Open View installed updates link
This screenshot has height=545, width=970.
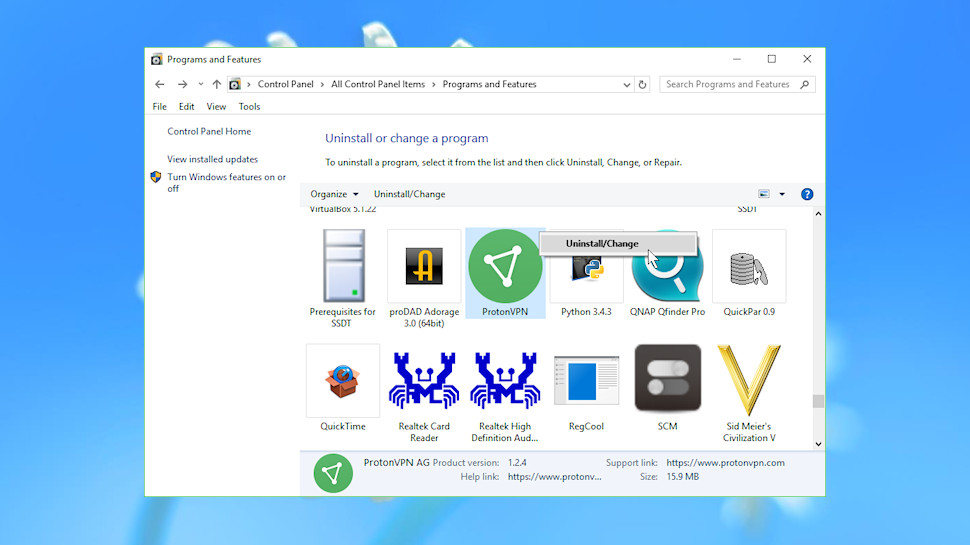point(212,159)
